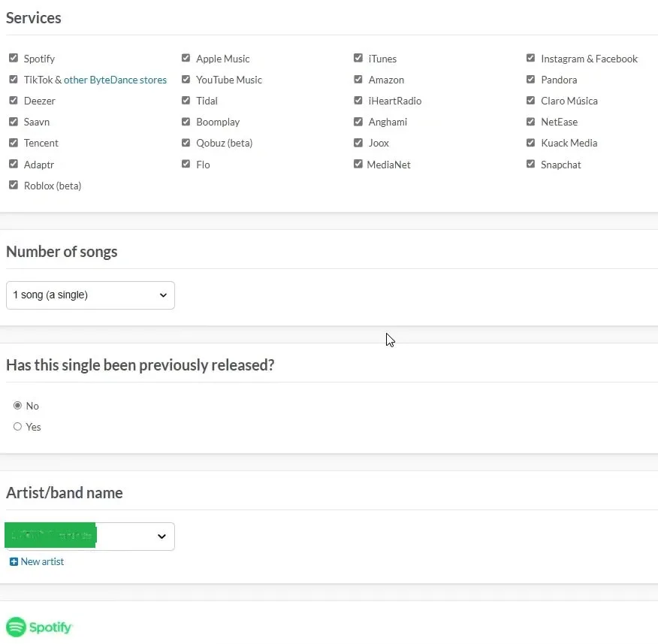Open the 'other ByteDance stores' link

pyautogui.click(x=115, y=80)
